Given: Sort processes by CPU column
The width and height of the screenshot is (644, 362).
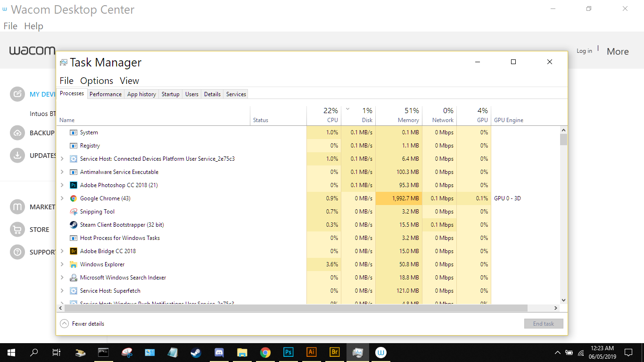Looking at the screenshot, I should pyautogui.click(x=324, y=115).
